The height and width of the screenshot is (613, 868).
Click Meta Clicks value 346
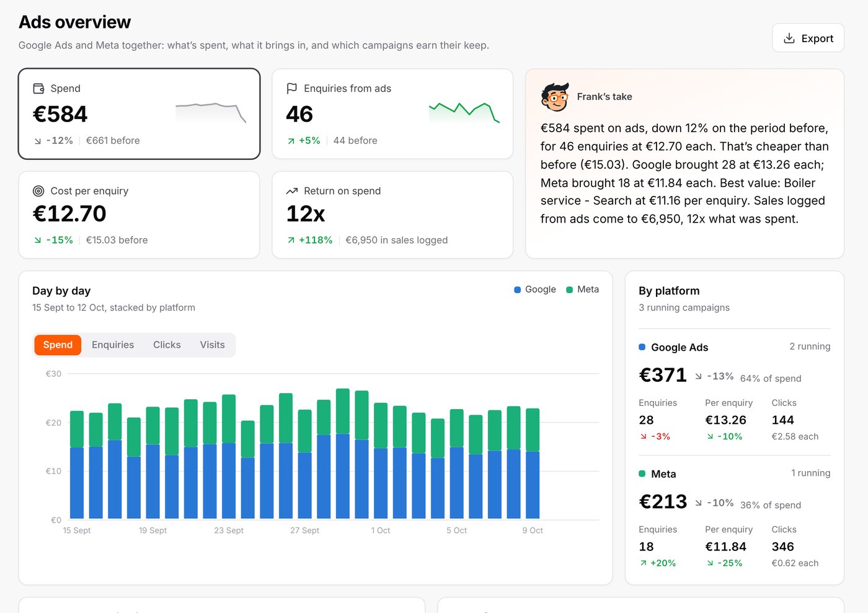click(782, 547)
